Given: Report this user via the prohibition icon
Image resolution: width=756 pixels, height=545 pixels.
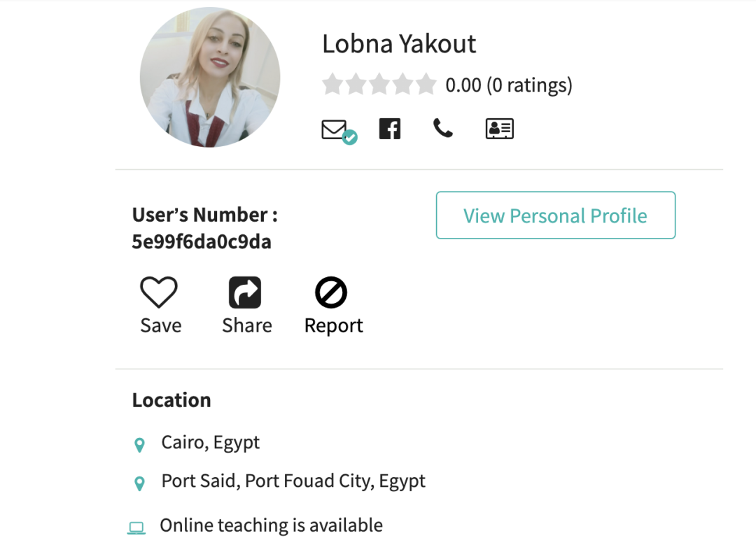Looking at the screenshot, I should click(331, 292).
